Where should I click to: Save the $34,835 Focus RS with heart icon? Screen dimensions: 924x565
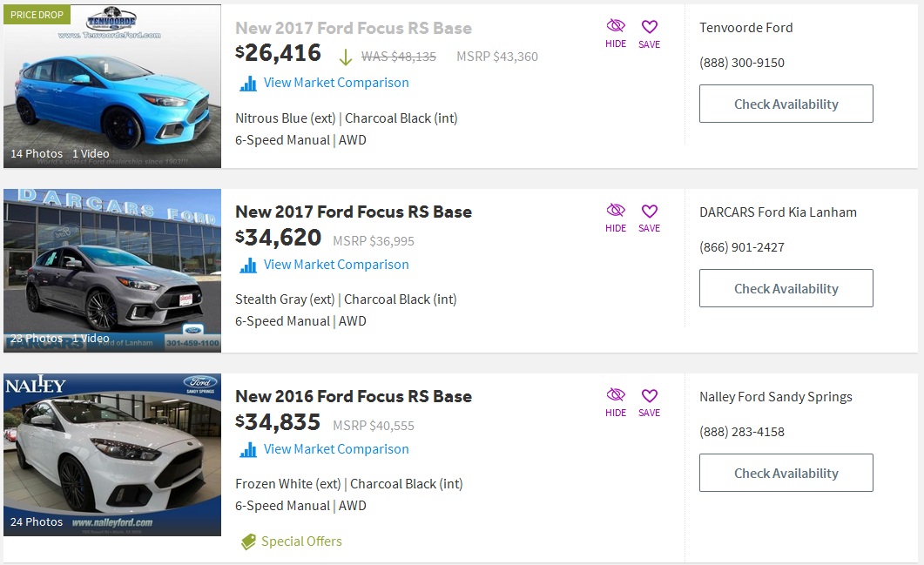(x=649, y=402)
